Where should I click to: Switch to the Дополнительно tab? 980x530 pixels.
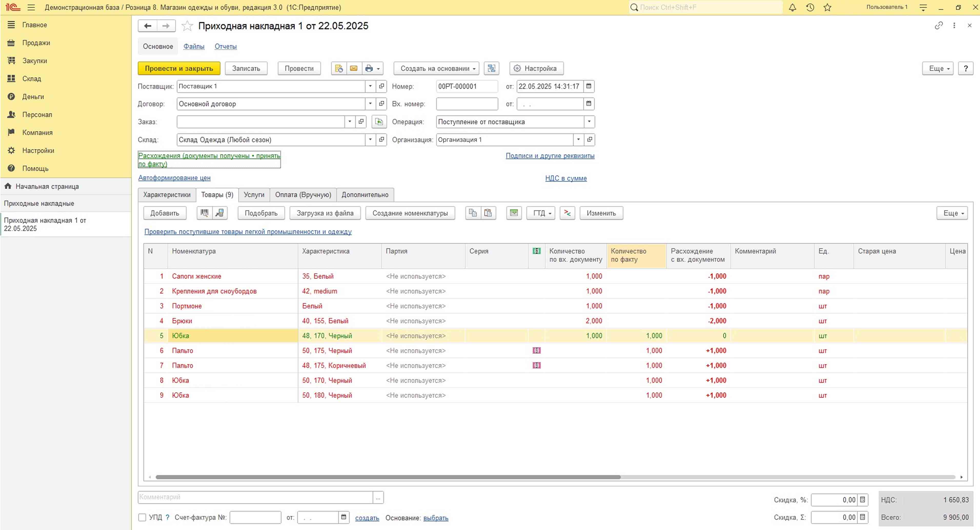[365, 195]
